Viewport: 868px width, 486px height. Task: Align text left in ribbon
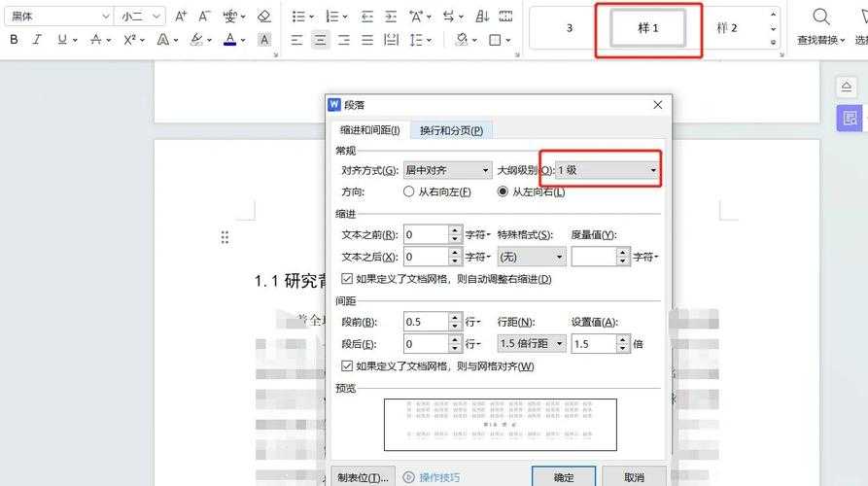click(x=296, y=40)
